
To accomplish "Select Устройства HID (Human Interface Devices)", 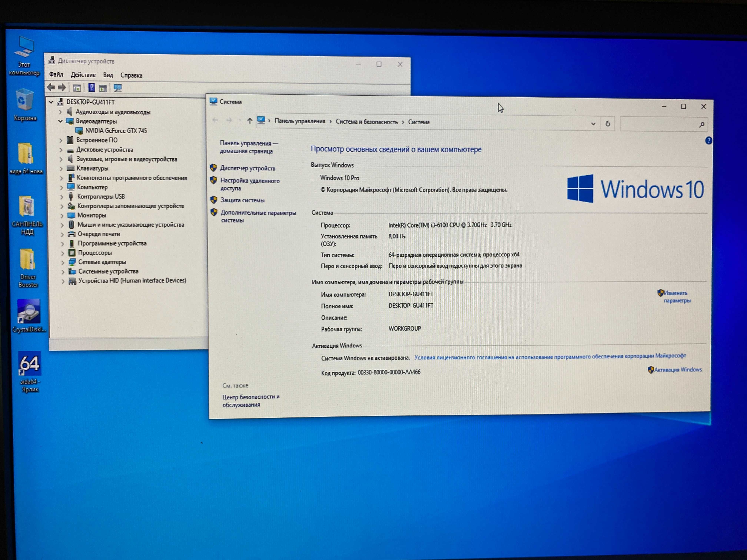I will click(x=132, y=281).
